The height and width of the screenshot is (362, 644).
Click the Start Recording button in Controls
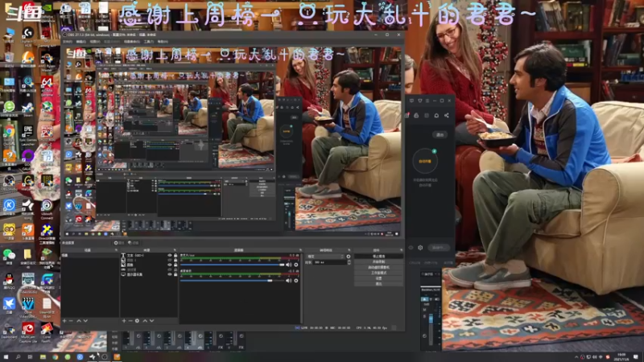(378, 261)
